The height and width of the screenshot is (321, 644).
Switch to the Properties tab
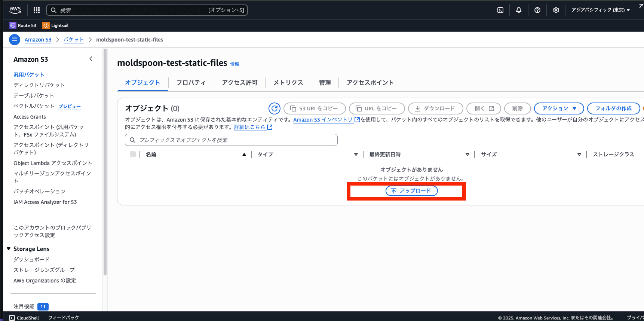tap(191, 83)
